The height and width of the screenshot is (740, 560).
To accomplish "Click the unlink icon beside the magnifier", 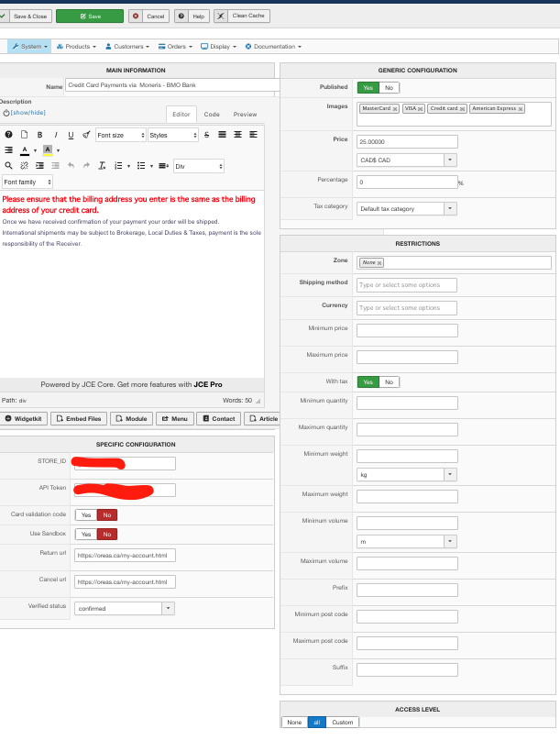I will point(24,166).
